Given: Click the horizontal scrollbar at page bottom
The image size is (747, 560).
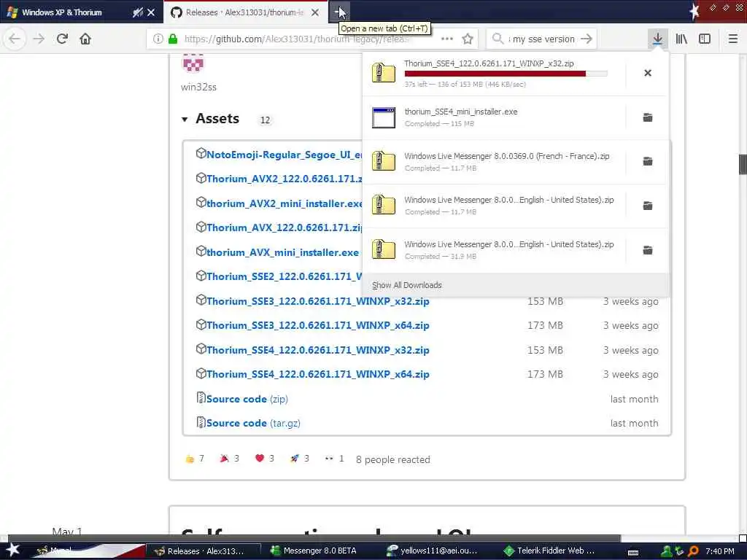Looking at the screenshot, I should pyautogui.click(x=314, y=539).
